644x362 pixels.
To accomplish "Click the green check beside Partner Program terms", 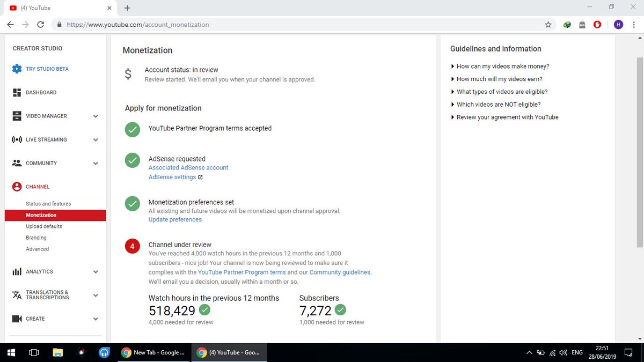I will pos(131,129).
